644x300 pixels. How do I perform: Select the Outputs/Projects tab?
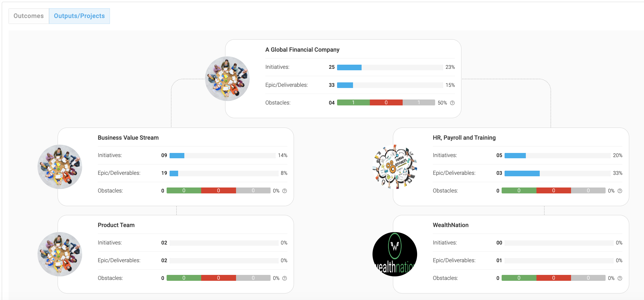point(79,16)
